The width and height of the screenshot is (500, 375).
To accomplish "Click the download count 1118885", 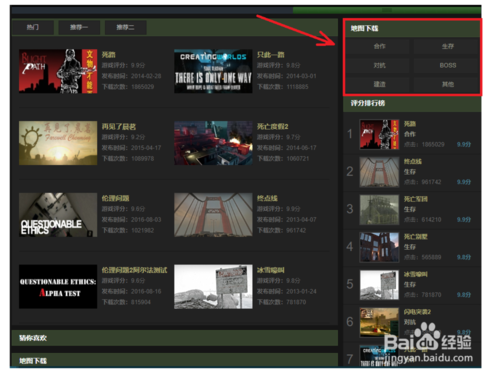I will point(297,87).
